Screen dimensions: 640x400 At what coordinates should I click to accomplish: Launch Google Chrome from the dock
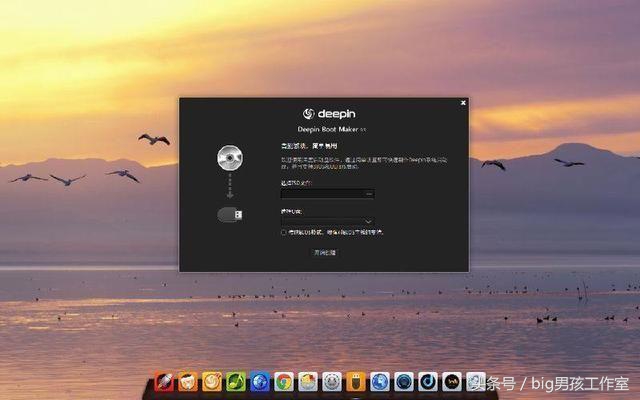coord(284,381)
